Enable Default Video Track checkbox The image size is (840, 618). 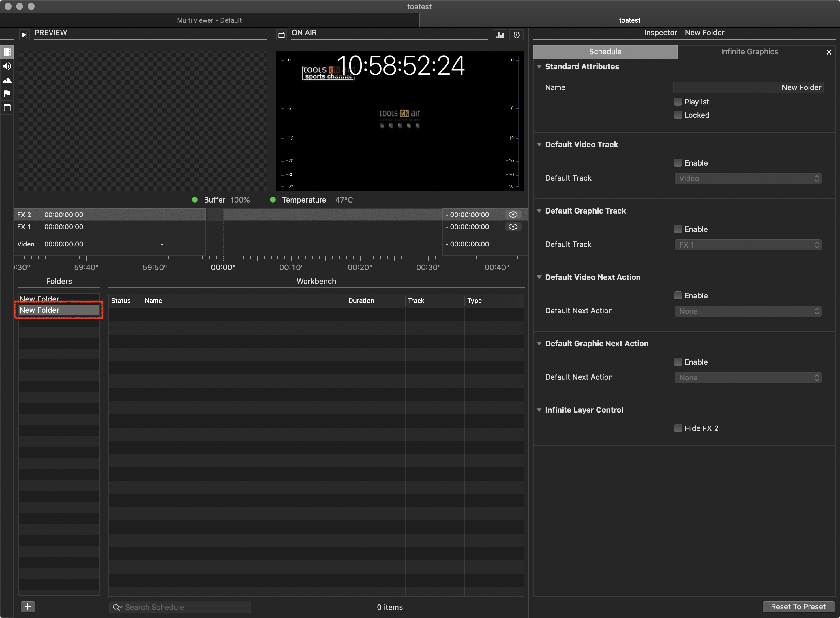coord(678,163)
